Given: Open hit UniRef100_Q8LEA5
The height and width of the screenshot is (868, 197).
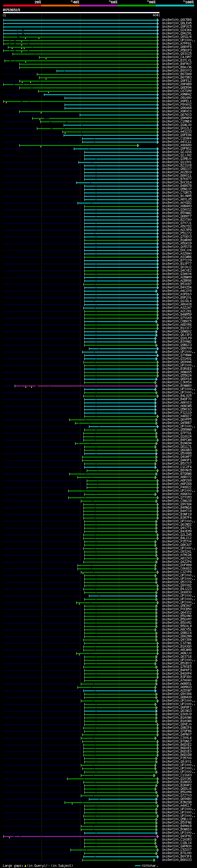Looking at the screenshot, I should 177,23.
